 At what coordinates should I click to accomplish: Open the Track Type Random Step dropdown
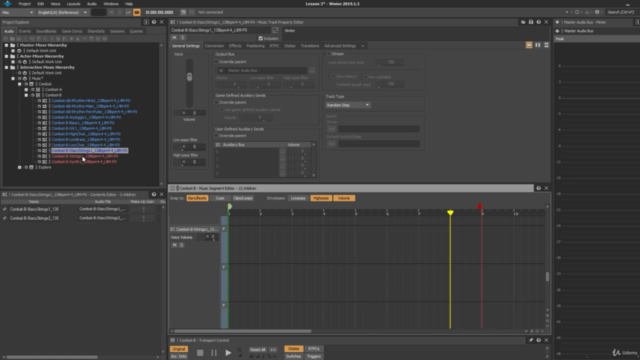pos(348,105)
